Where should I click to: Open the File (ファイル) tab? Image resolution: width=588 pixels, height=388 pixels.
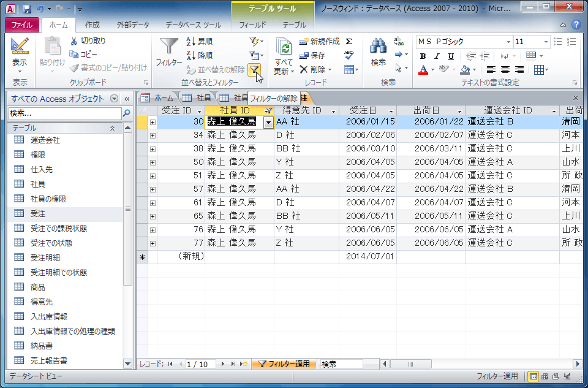click(22, 25)
